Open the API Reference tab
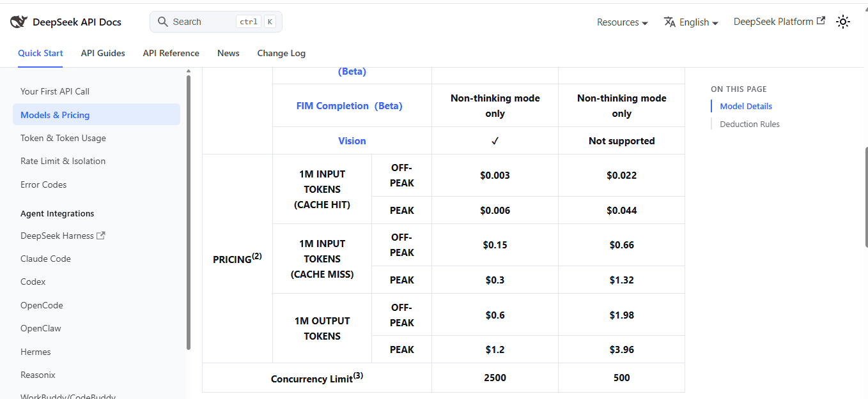 (171, 53)
